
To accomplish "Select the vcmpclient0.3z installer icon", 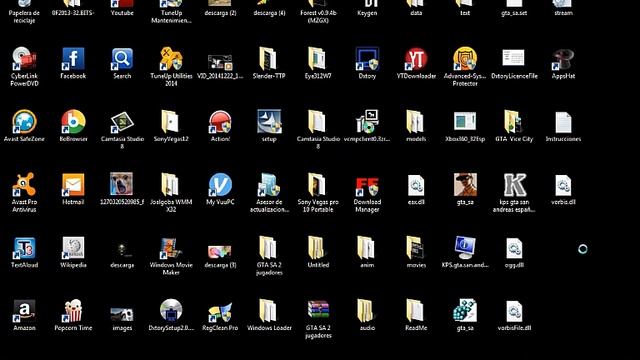I will coord(367,122).
